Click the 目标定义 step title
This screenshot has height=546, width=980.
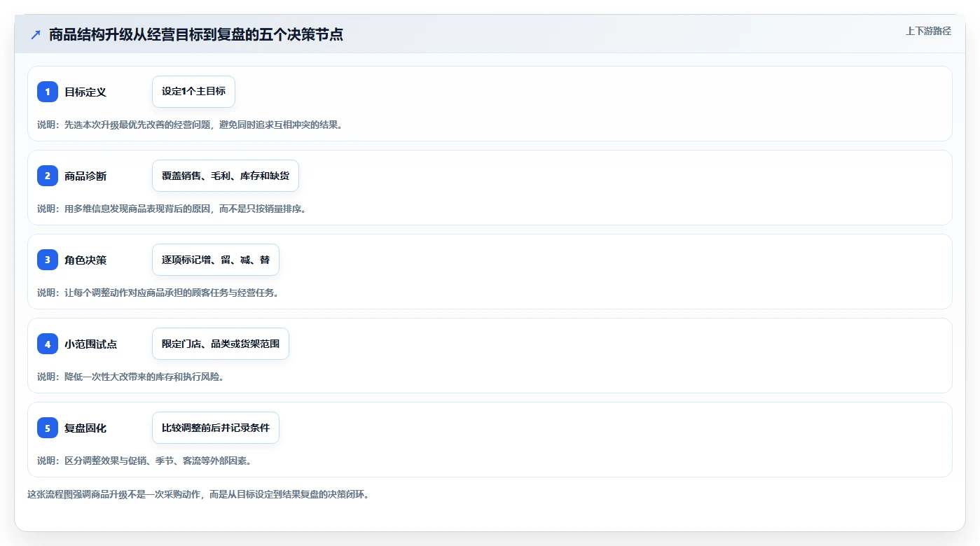[85, 92]
